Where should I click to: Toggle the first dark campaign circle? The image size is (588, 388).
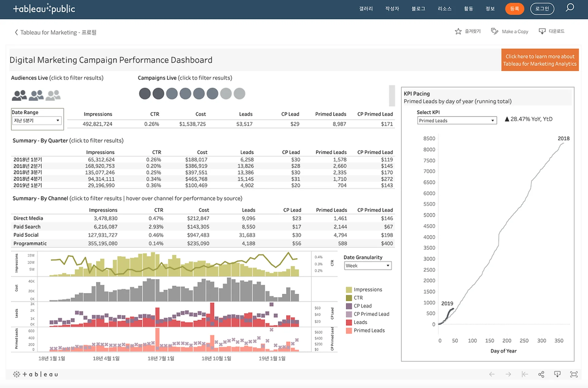coord(145,93)
